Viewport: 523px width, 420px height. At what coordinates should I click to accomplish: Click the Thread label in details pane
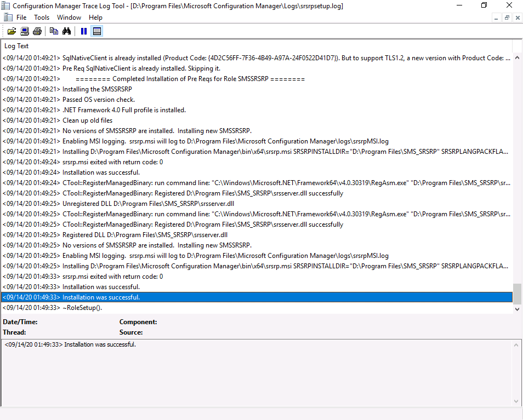coord(14,332)
